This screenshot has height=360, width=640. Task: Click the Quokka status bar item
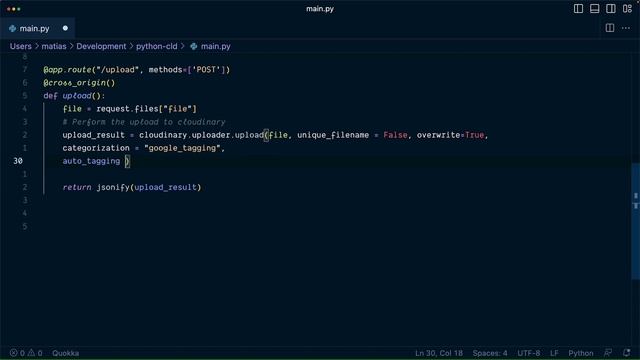[x=65, y=353]
